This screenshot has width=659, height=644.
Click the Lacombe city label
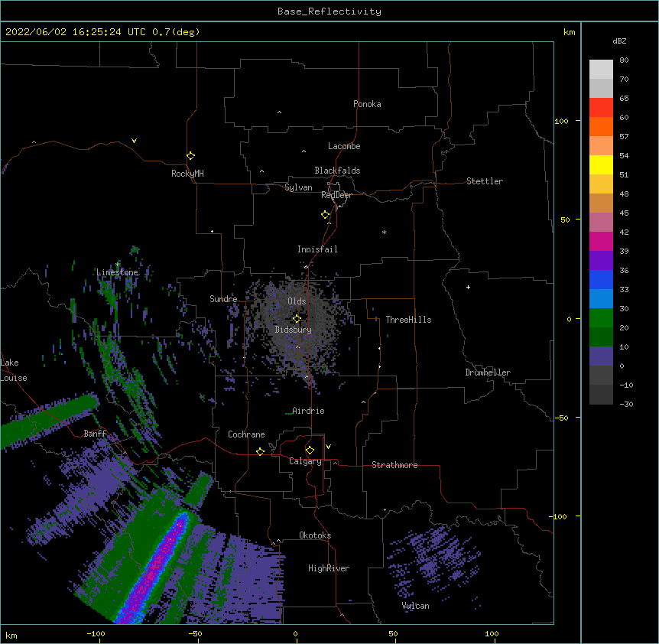344,146
